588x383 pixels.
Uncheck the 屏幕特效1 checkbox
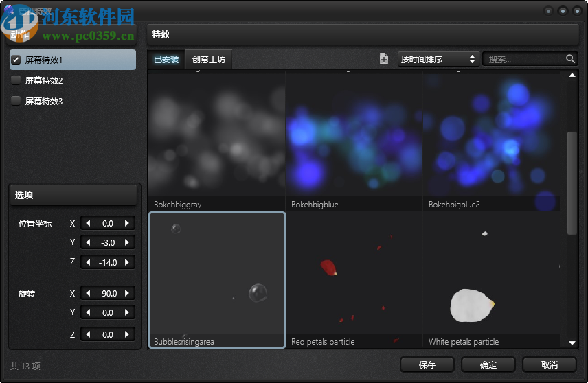(x=16, y=60)
